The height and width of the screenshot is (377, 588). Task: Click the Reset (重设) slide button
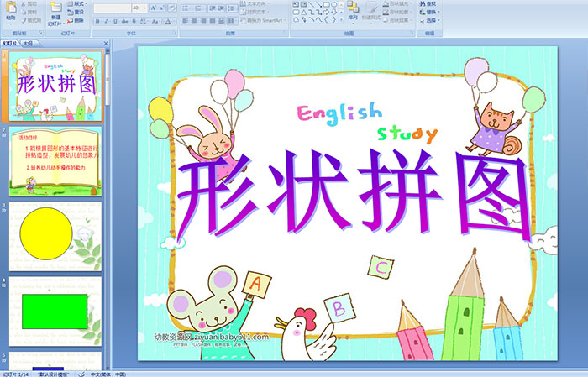click(x=76, y=13)
